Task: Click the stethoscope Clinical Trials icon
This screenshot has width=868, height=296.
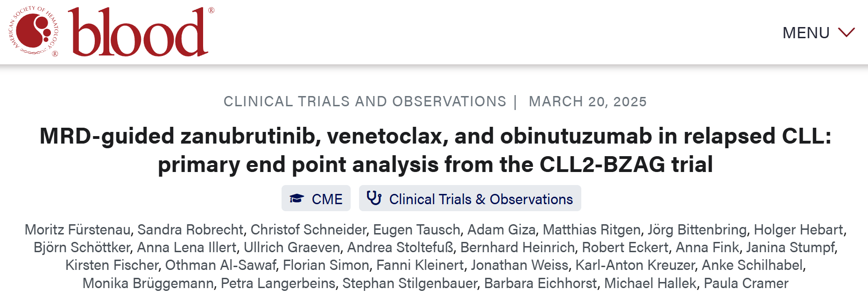Action: (374, 198)
